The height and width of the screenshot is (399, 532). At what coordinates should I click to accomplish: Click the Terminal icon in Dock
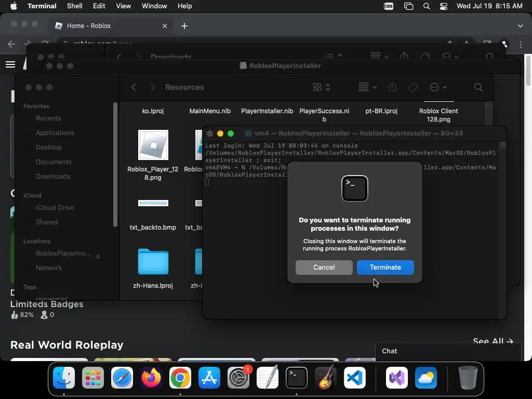coord(297,378)
